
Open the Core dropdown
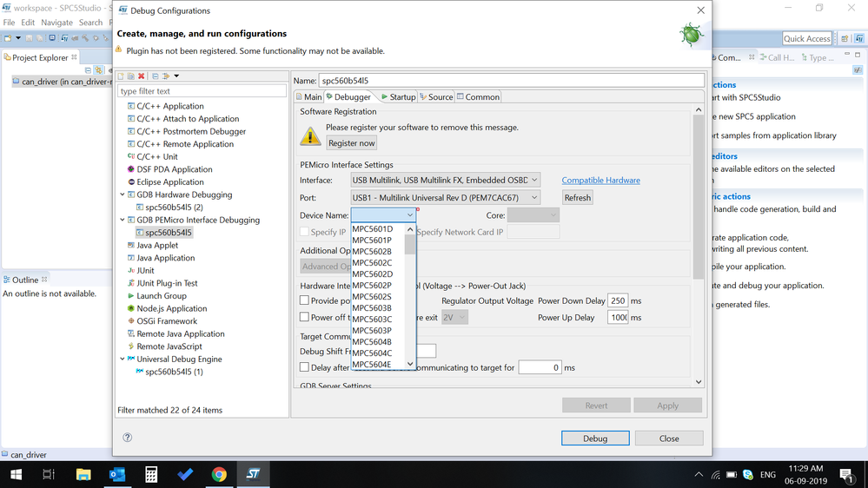coord(533,215)
